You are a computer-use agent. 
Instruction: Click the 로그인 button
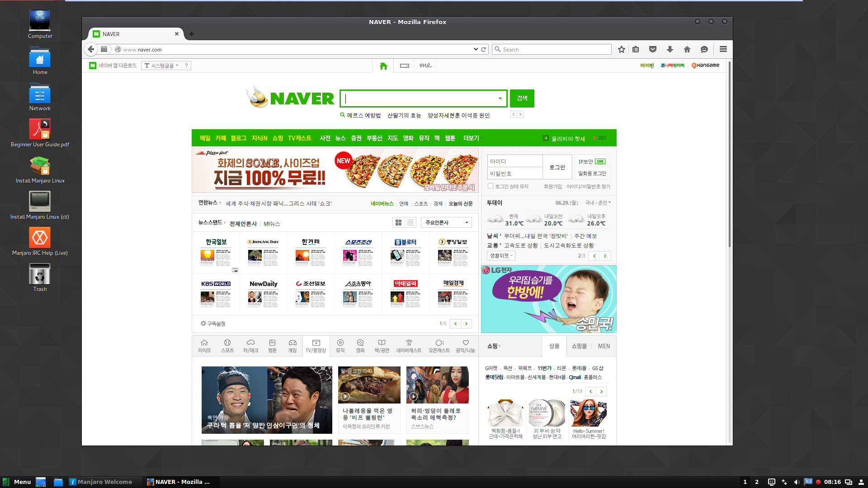pyautogui.click(x=557, y=167)
